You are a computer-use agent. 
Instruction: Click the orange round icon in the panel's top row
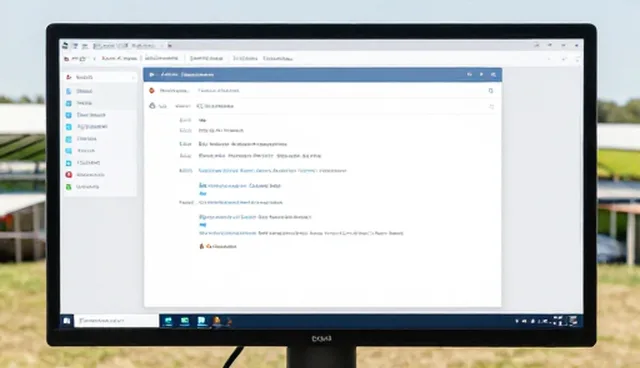[152, 91]
